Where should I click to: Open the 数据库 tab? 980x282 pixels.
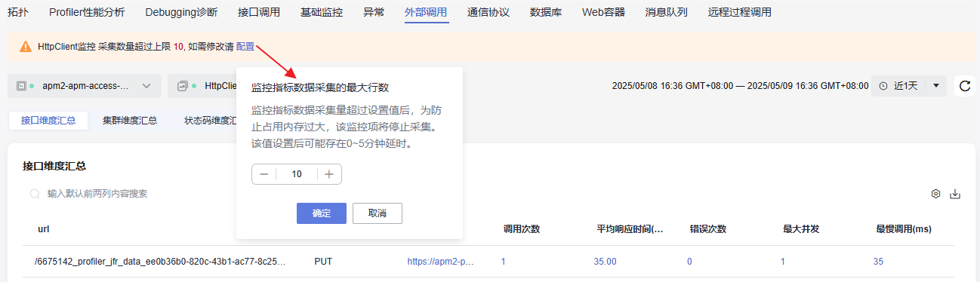545,12
